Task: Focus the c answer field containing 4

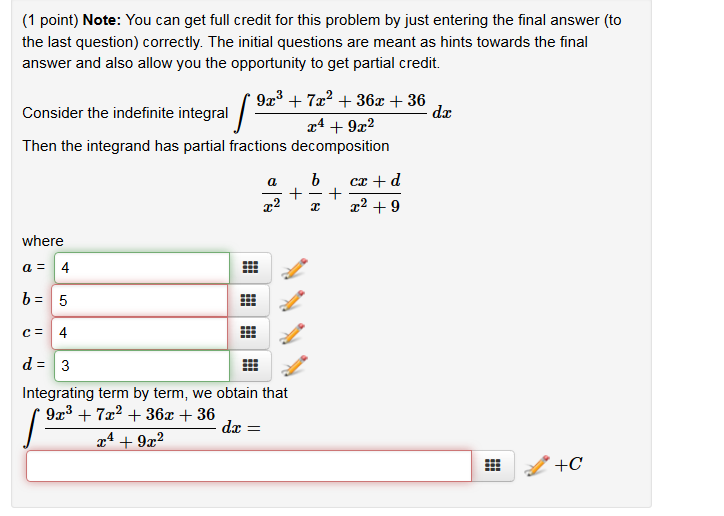Action: coord(142,333)
